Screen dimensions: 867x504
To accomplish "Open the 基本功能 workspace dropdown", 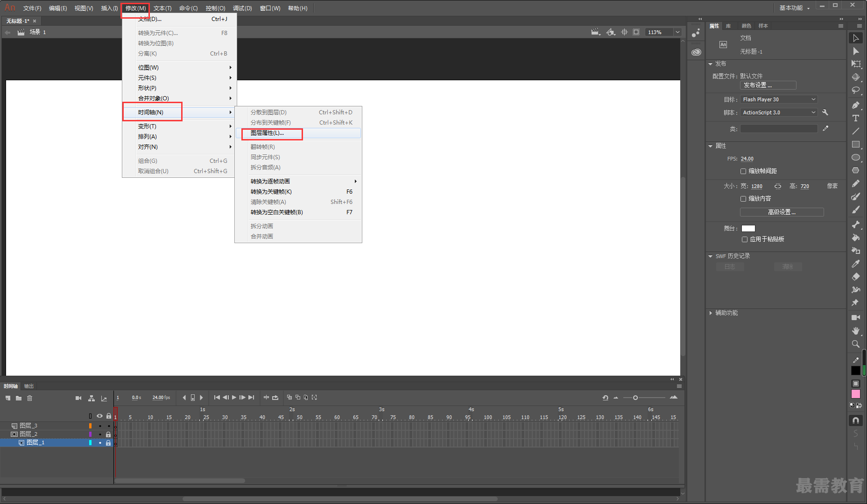I will 794,8.
